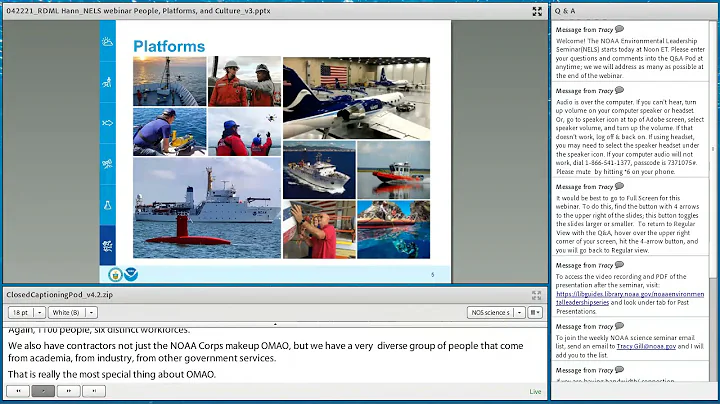Click the Q&A panel scrollbar
720x404 pixels.
pyautogui.click(x=713, y=149)
